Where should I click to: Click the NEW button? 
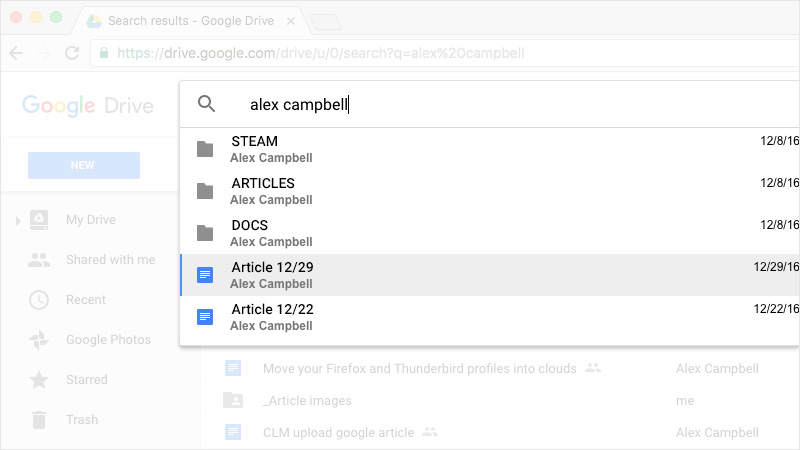[x=84, y=165]
